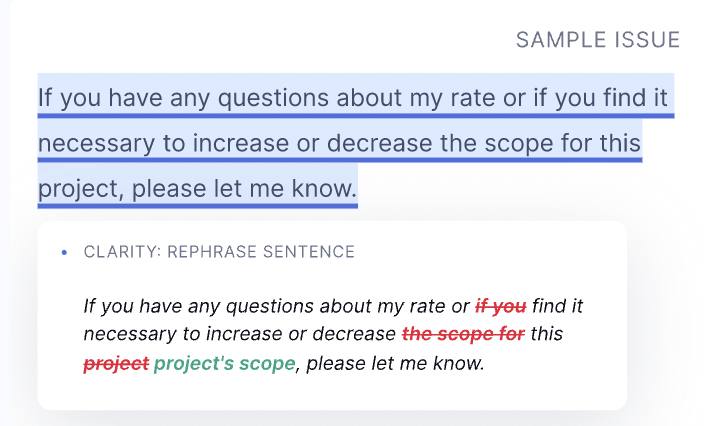704x426 pixels.
Task: Click "project," at the highlighted third line start
Action: point(82,187)
